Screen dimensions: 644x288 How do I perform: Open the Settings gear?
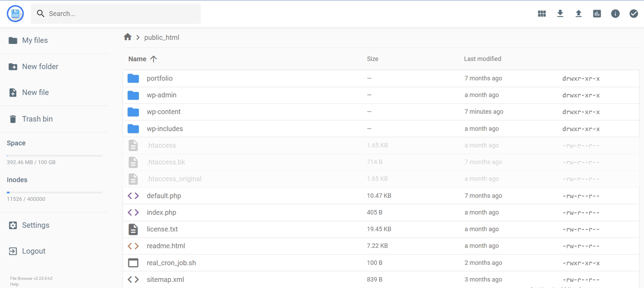pos(14,225)
